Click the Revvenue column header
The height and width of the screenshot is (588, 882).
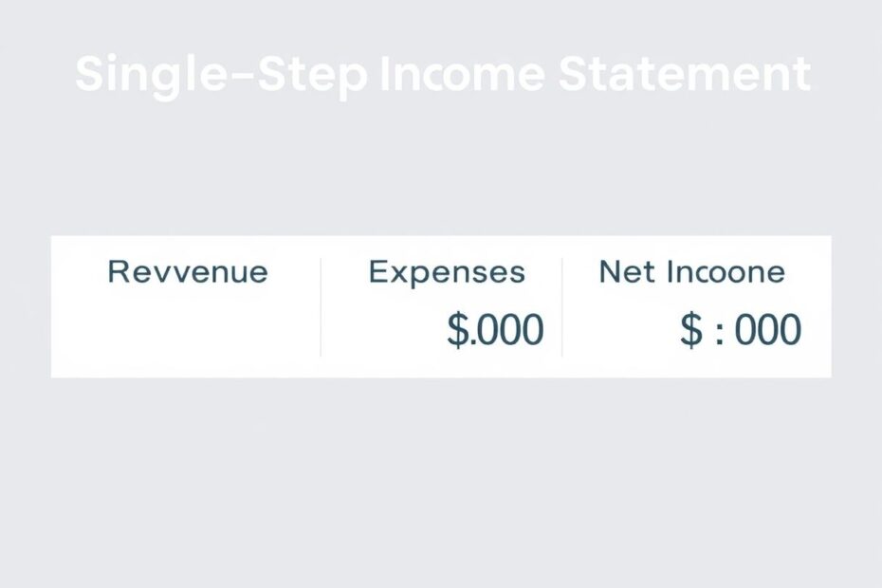[188, 272]
